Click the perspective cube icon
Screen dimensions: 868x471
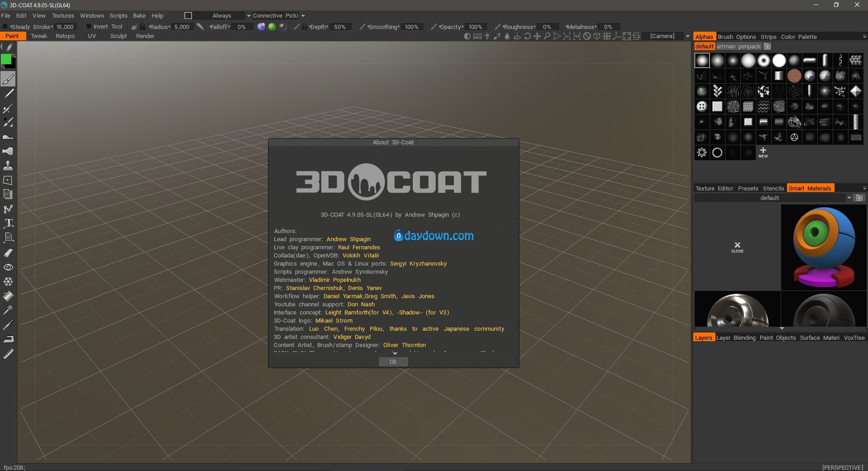pyautogui.click(x=597, y=36)
